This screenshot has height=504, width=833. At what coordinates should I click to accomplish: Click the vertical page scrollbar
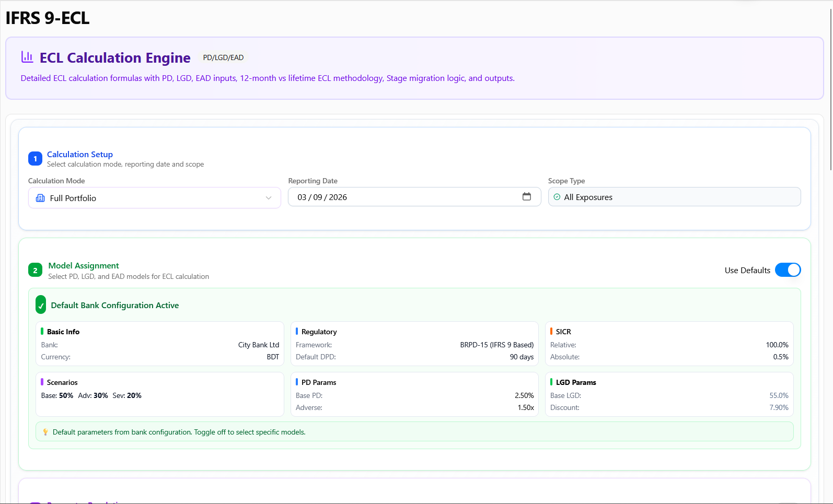830,89
